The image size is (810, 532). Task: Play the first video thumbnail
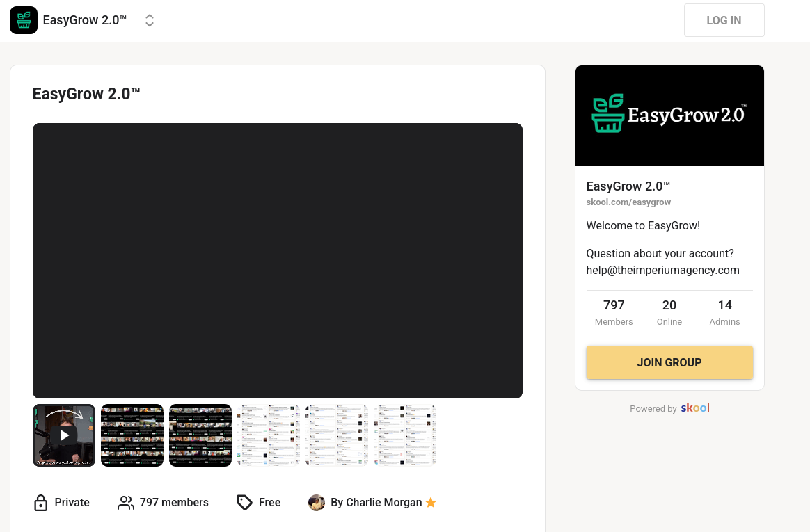64,435
